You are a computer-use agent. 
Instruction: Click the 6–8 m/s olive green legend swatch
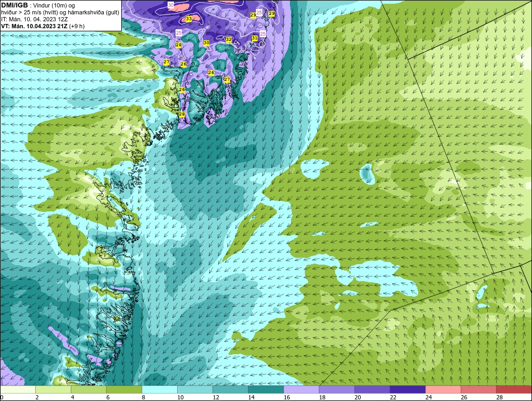(124, 390)
